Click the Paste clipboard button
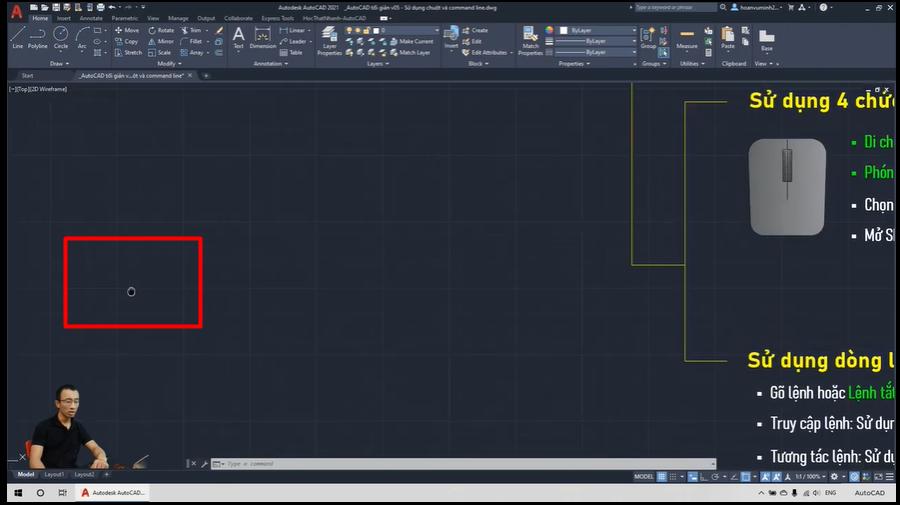Viewport: 900px width, 505px height. point(728,37)
